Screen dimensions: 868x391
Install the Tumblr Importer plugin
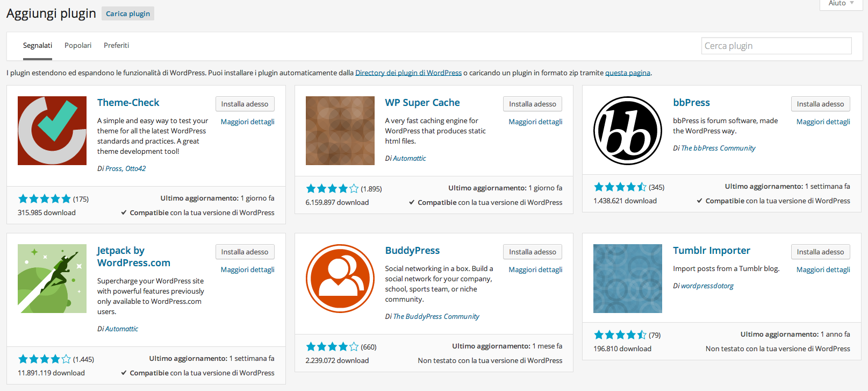click(x=820, y=252)
